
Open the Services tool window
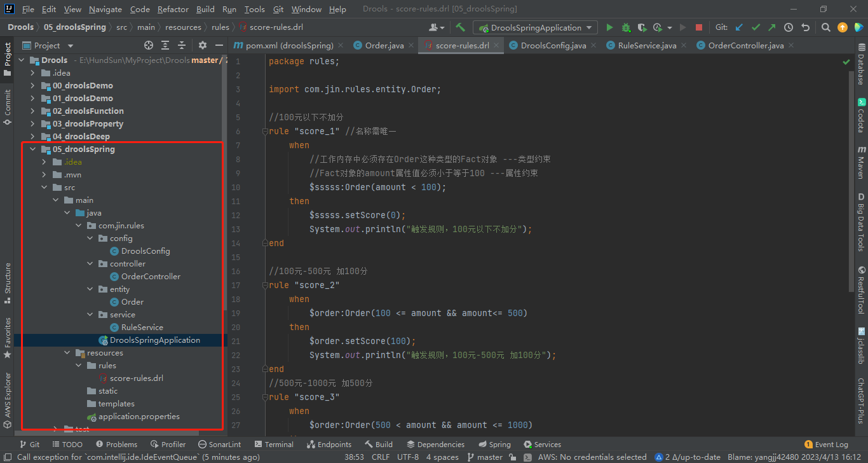(x=543, y=445)
